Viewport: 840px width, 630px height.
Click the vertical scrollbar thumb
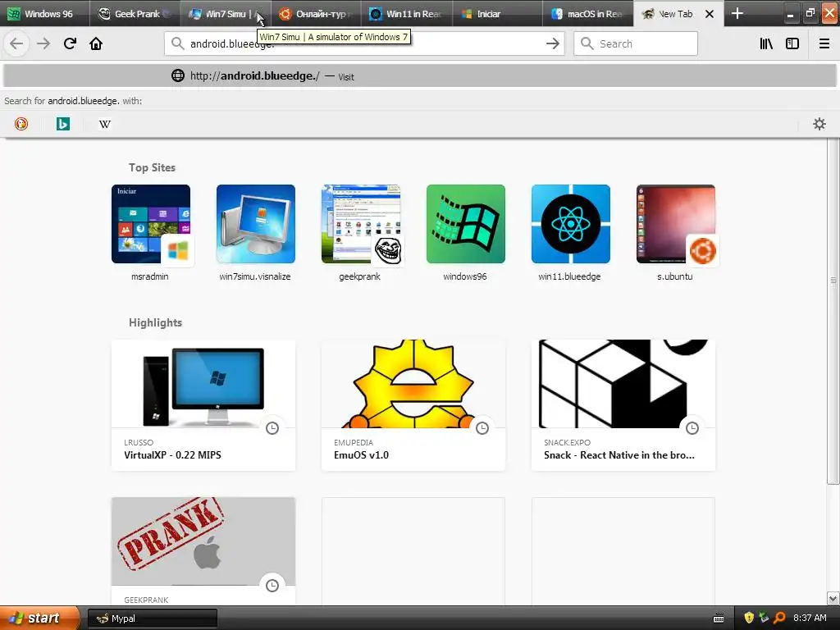(833, 311)
